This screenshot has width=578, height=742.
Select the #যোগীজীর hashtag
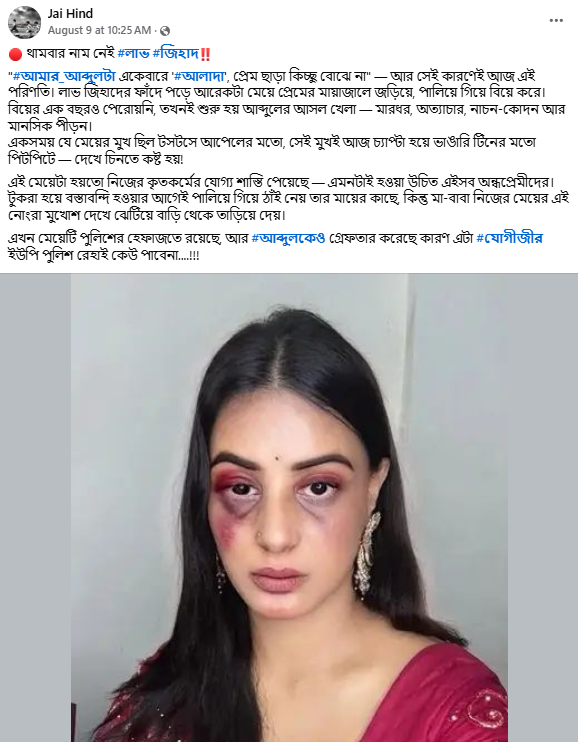click(x=509, y=238)
